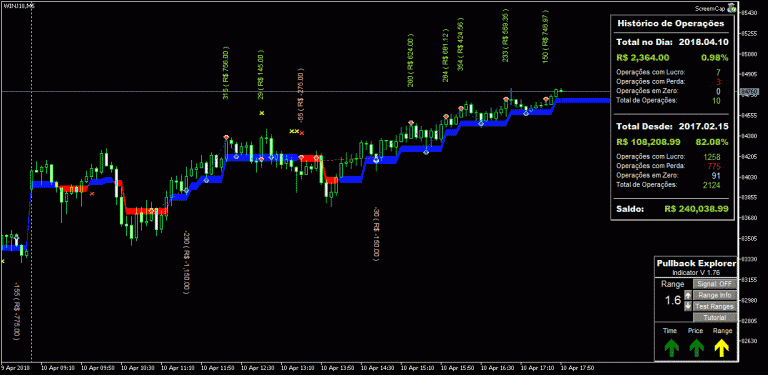Viewport: 768px width, 375px height.
Task: Click the -155 (R$ -775.00) trade label
Action: [x=17, y=310]
